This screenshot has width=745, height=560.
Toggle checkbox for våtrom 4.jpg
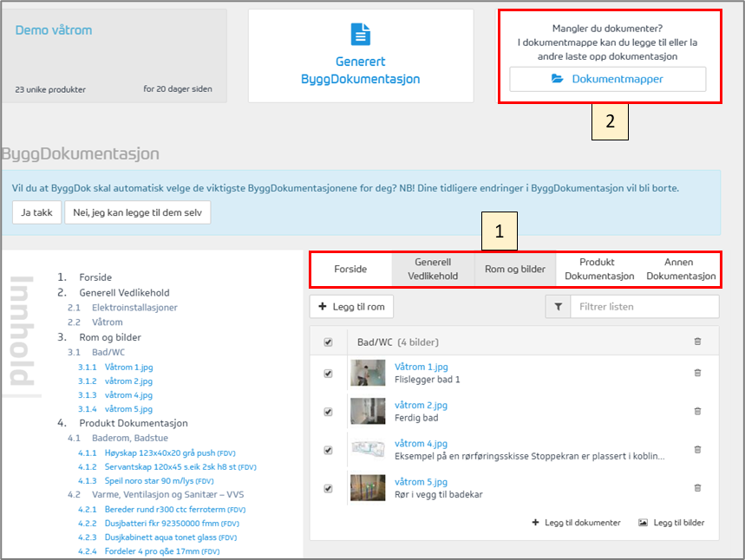(328, 450)
